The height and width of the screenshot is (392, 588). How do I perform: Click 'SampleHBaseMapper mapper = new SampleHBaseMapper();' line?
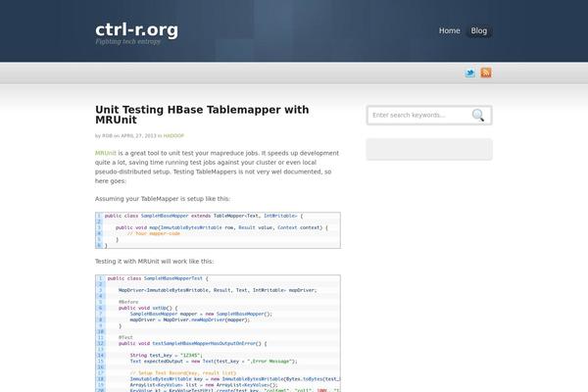coord(201,314)
